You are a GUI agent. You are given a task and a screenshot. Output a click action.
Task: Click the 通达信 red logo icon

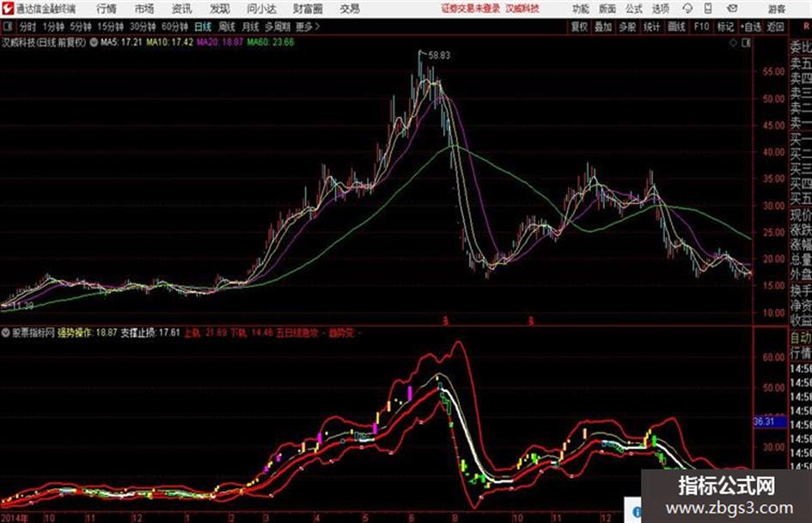(x=8, y=9)
